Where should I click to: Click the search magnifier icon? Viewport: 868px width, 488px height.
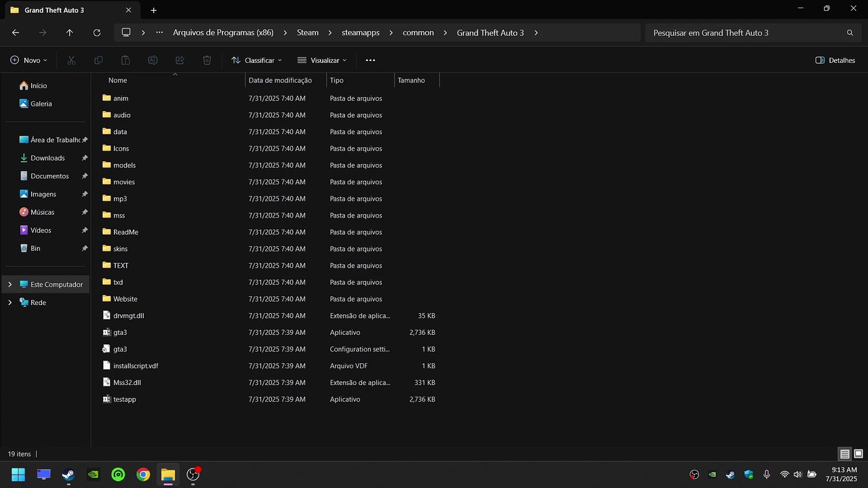(850, 33)
